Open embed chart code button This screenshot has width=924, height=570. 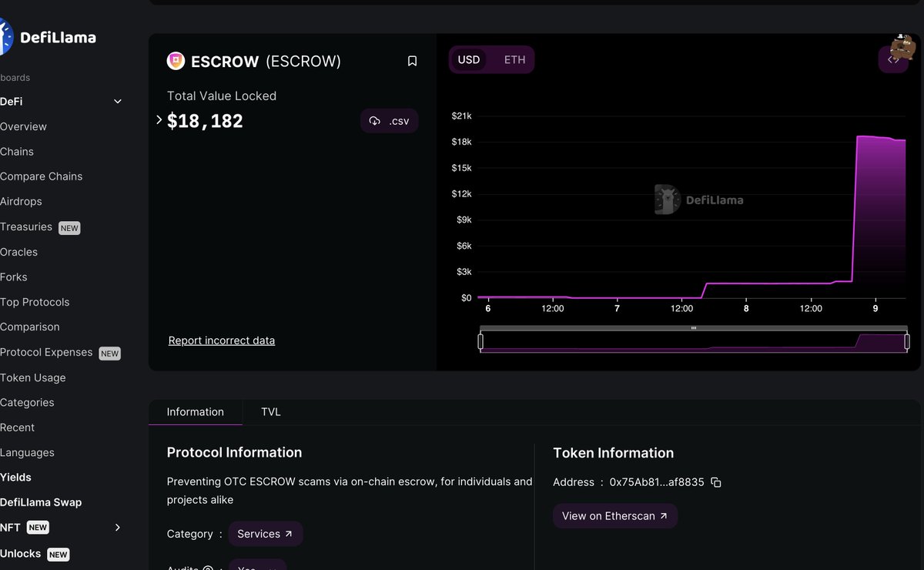point(893,59)
